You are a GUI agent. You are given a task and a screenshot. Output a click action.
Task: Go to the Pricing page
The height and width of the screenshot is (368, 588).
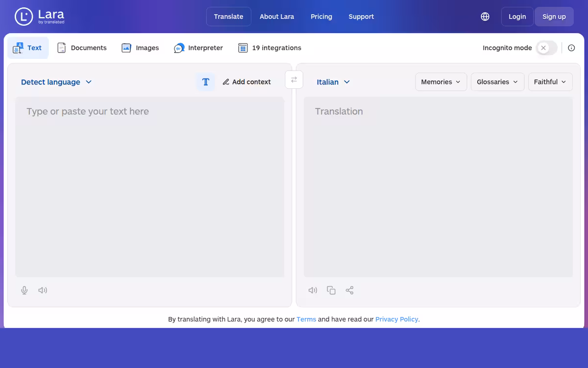321,17
